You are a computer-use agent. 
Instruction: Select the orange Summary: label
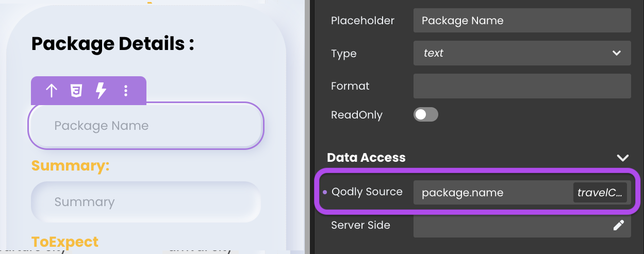(71, 166)
